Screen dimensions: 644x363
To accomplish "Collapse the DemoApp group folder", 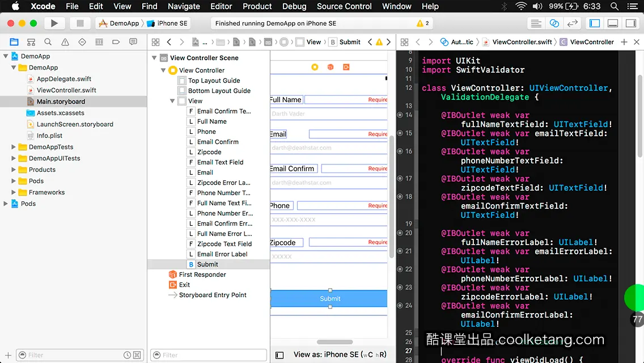I will pos(14,67).
